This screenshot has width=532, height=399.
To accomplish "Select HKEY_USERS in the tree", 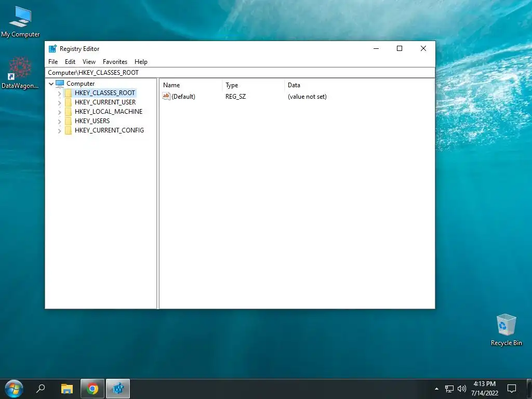I will click(x=92, y=121).
